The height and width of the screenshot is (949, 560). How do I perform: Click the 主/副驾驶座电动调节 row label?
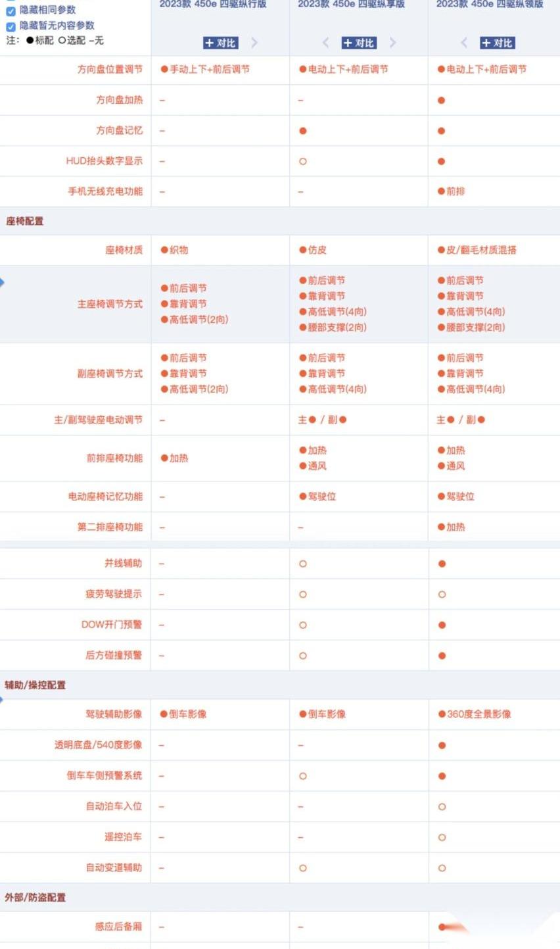coord(98,420)
